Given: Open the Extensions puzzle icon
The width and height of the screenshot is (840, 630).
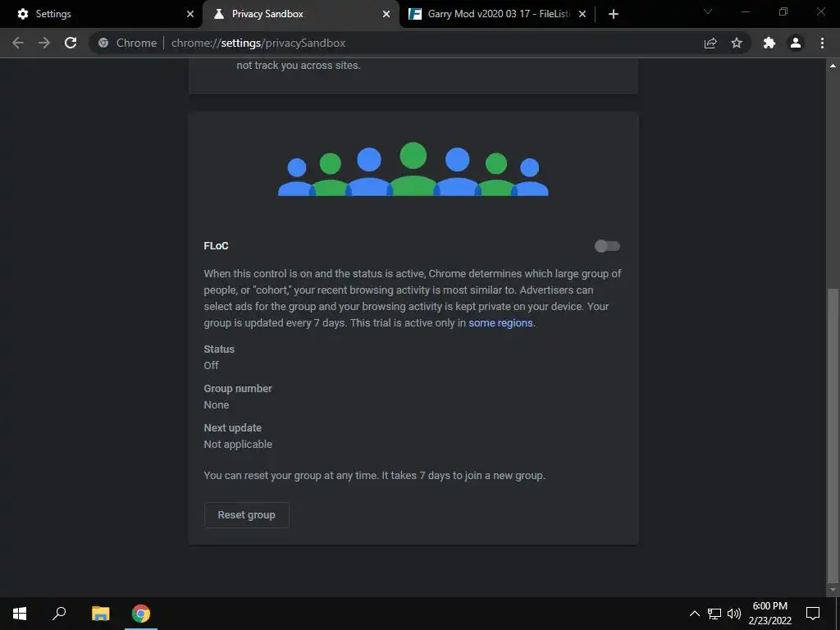Looking at the screenshot, I should [769, 43].
